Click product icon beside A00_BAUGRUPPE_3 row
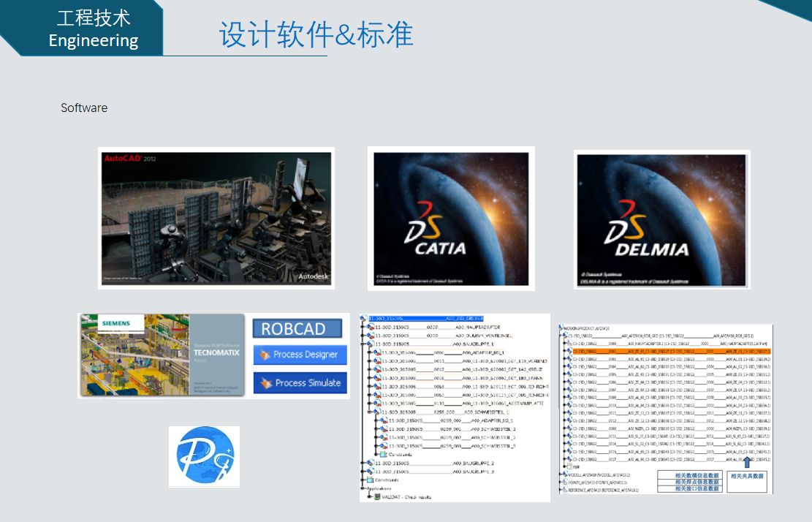The height and width of the screenshot is (522, 812). pos(371,472)
